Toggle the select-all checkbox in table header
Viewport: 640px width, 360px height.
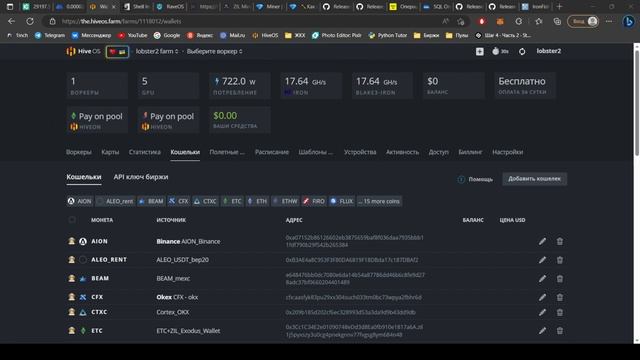coord(72,220)
